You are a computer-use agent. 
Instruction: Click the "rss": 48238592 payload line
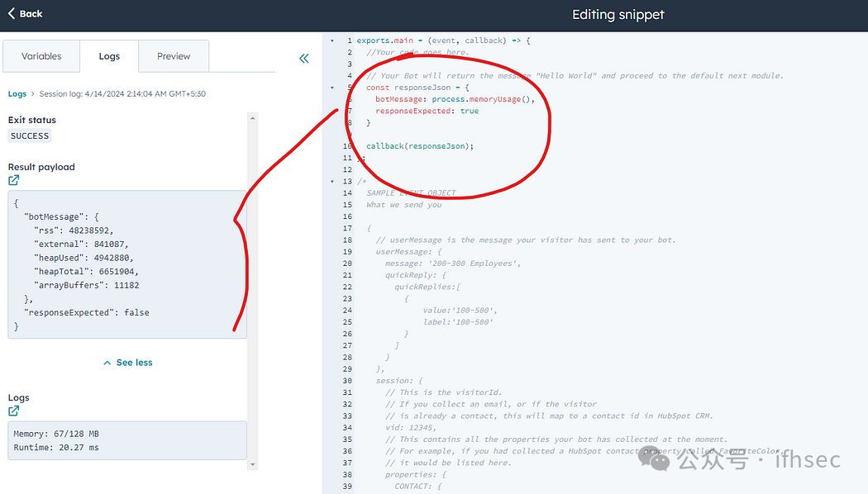[x=74, y=230]
